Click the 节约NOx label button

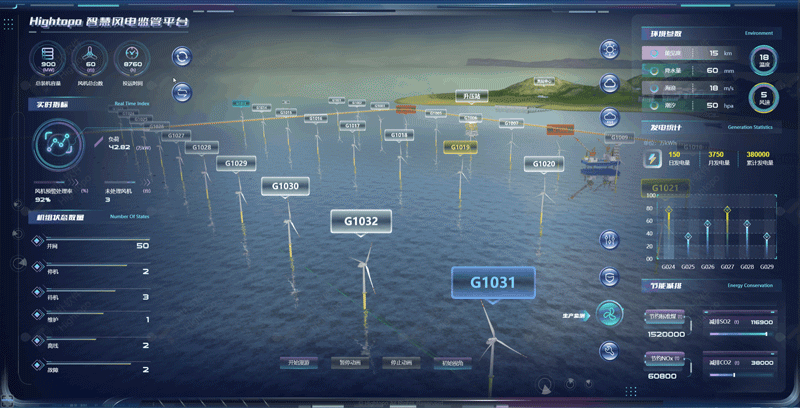[x=665, y=358]
